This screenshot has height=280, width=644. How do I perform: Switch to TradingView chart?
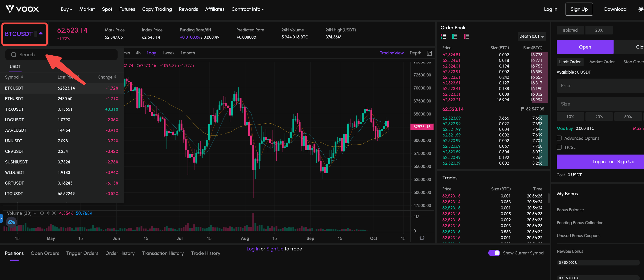pyautogui.click(x=392, y=53)
